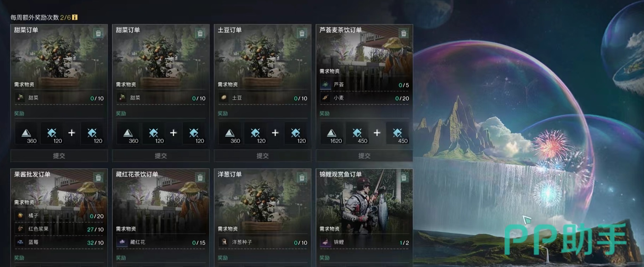This screenshot has height=267, width=644.
Task: Click the 藏红花 0/15 requirement row
Action: [161, 243]
